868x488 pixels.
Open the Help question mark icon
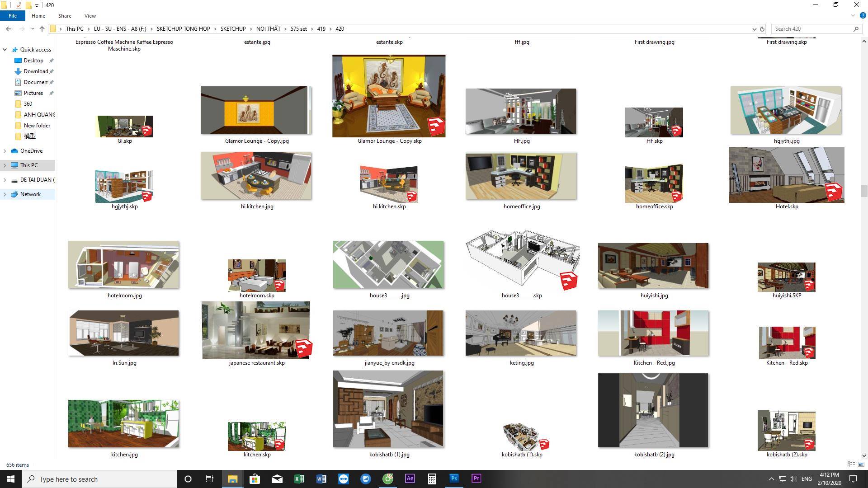pyautogui.click(x=863, y=15)
